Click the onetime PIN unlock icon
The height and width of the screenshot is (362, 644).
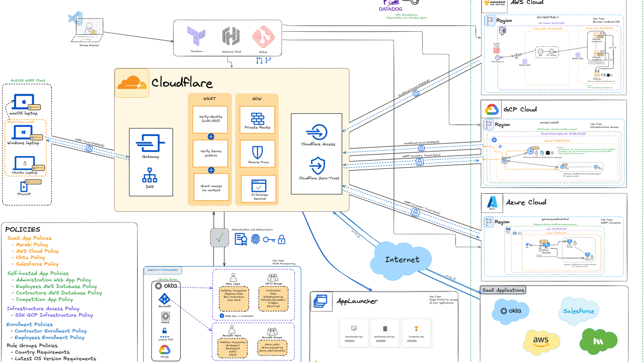[165, 331]
